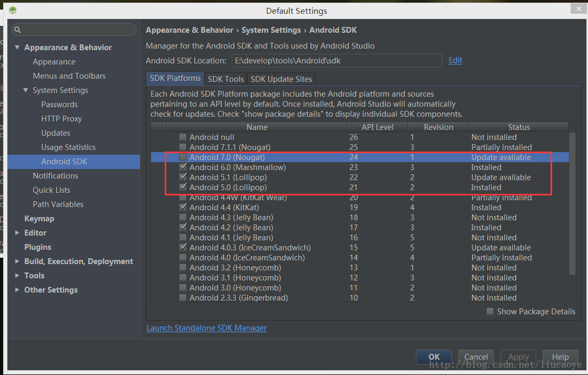Uncheck Android 4.0.3 (IceCreamSandwich) checkbox
The image size is (588, 375).
[183, 247]
